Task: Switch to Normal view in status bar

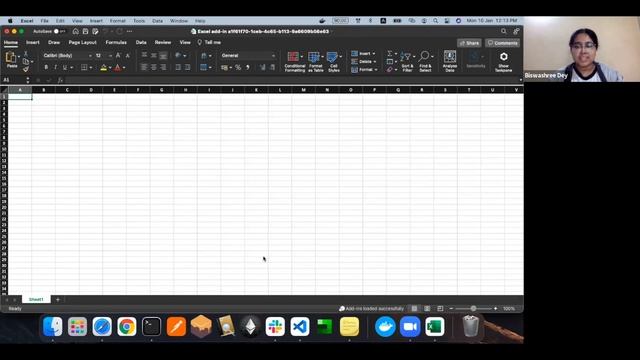Action: (414, 309)
